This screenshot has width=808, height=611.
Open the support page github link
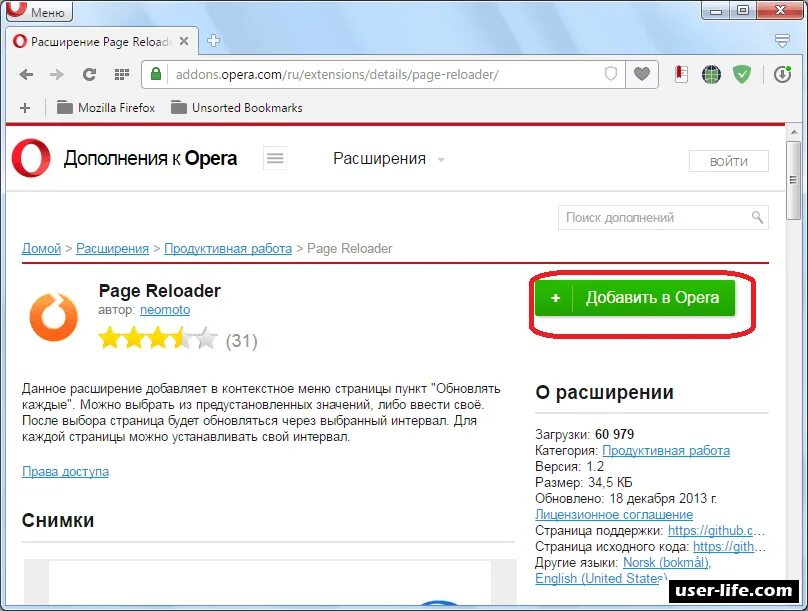[716, 531]
